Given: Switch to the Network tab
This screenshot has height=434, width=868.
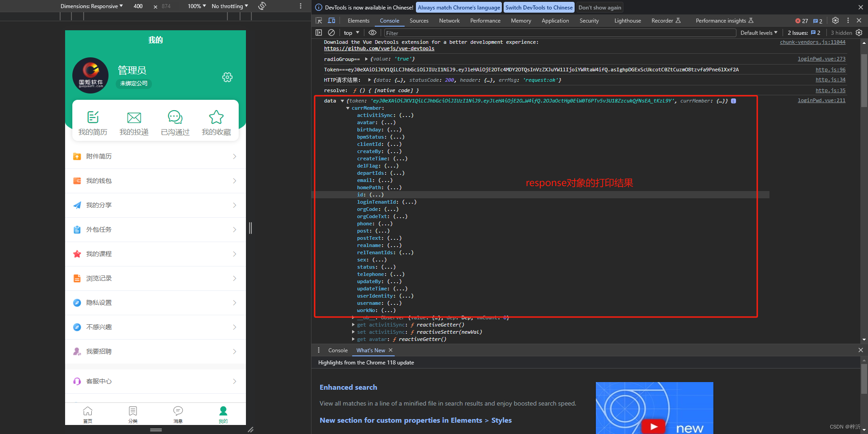Looking at the screenshot, I should tap(449, 21).
